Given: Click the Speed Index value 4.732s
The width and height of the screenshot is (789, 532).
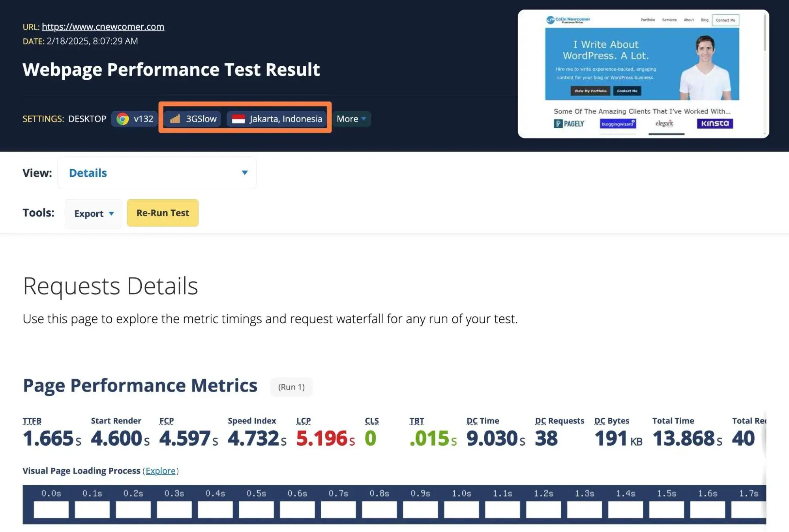Looking at the screenshot, I should click(x=257, y=438).
